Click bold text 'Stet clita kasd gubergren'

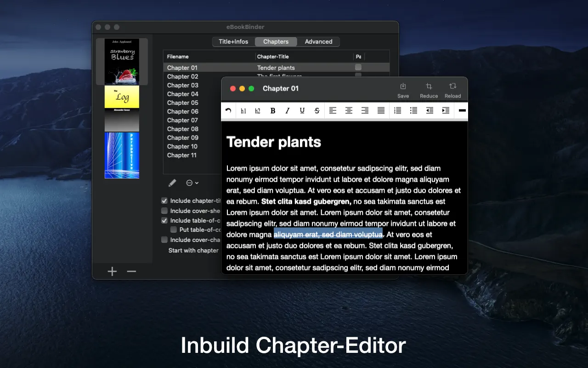coord(306,201)
